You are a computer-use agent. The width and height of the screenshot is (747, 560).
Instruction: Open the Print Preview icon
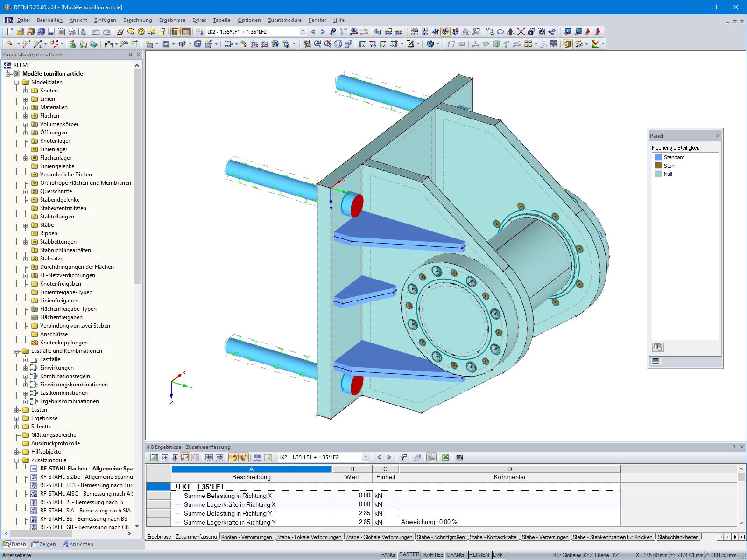(x=82, y=32)
